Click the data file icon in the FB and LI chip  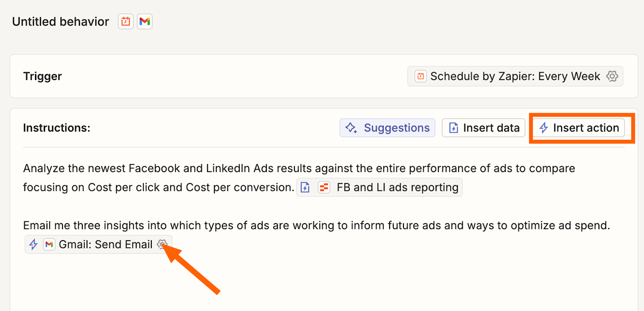[x=305, y=187]
